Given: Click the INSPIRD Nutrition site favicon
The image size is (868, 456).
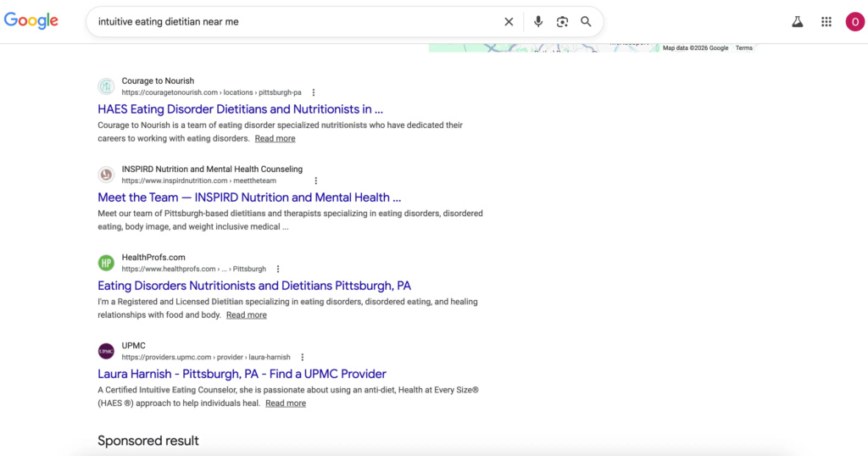Looking at the screenshot, I should click(106, 175).
